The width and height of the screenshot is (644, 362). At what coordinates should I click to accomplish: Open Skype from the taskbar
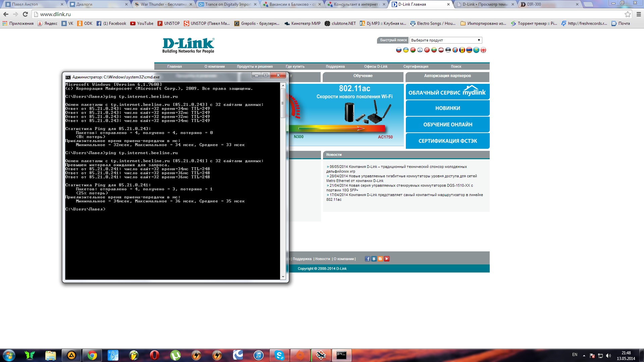coord(279,355)
